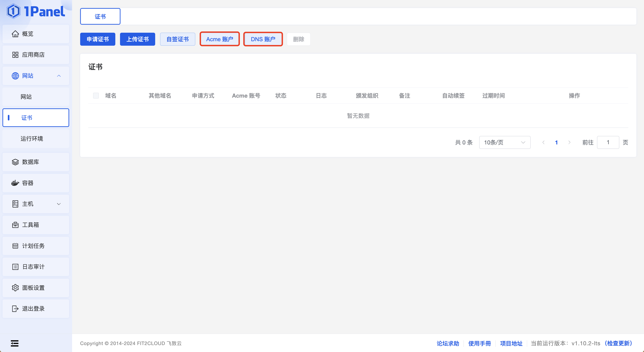Click the 共 0 条 total count text

tap(464, 142)
